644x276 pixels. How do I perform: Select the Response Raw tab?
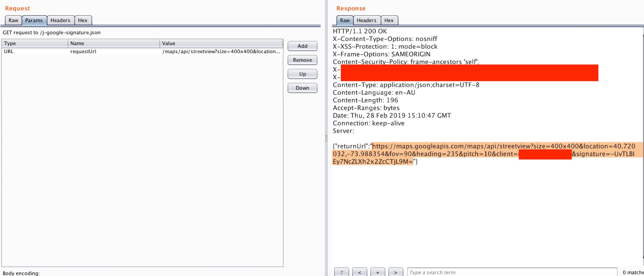[345, 20]
